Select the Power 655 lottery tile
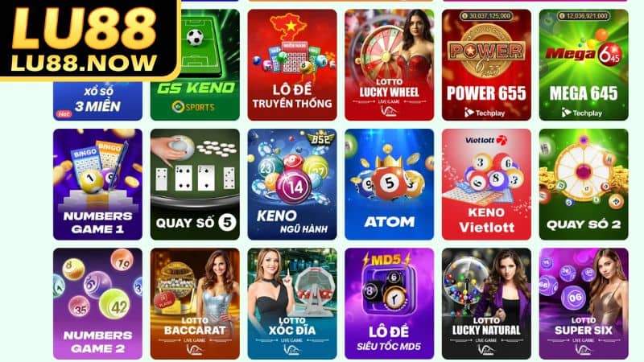This screenshot has height=362, width=644. pyautogui.click(x=486, y=65)
